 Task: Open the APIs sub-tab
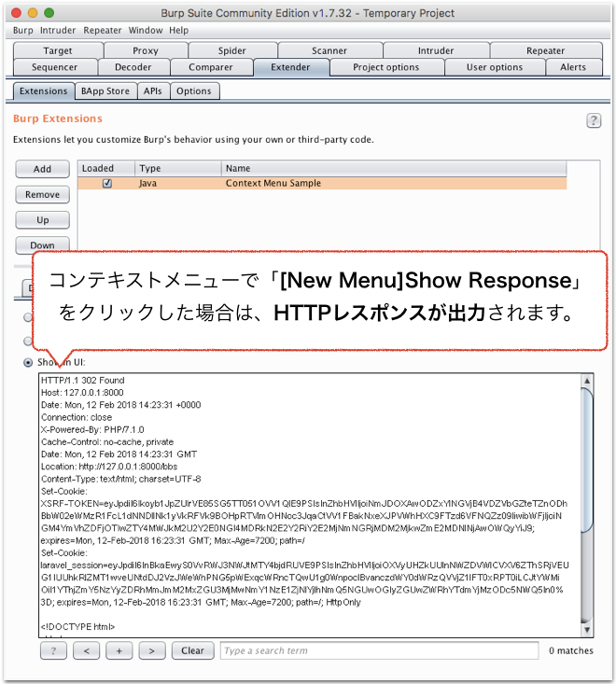click(153, 91)
